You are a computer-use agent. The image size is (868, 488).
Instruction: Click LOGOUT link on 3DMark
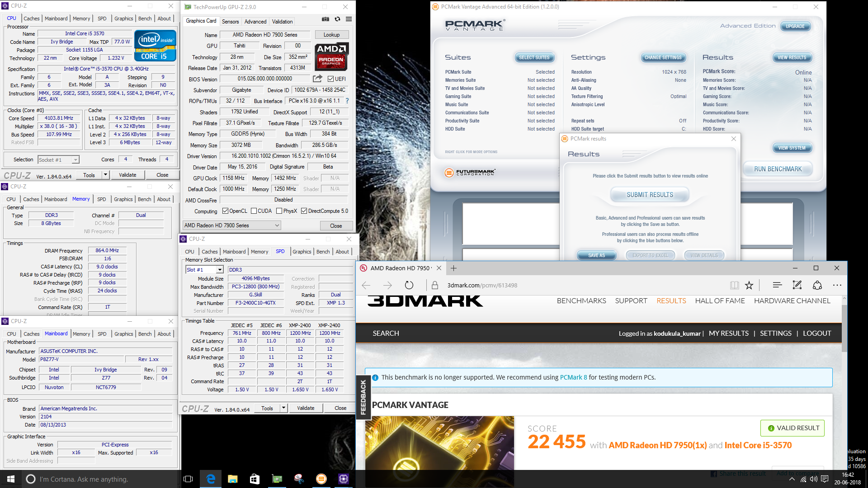pos(817,333)
